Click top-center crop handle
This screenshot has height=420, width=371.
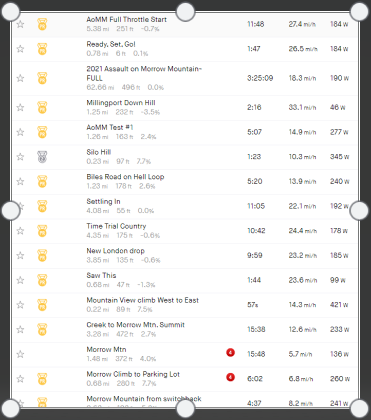click(x=185, y=12)
